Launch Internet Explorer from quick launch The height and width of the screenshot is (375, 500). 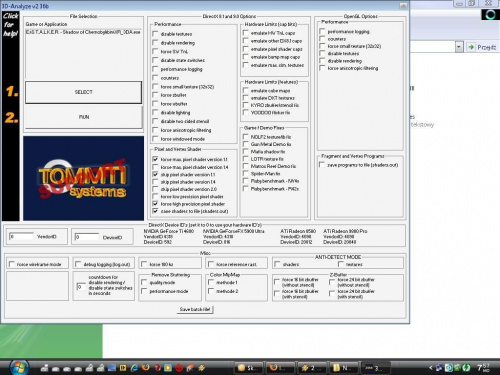134,368
